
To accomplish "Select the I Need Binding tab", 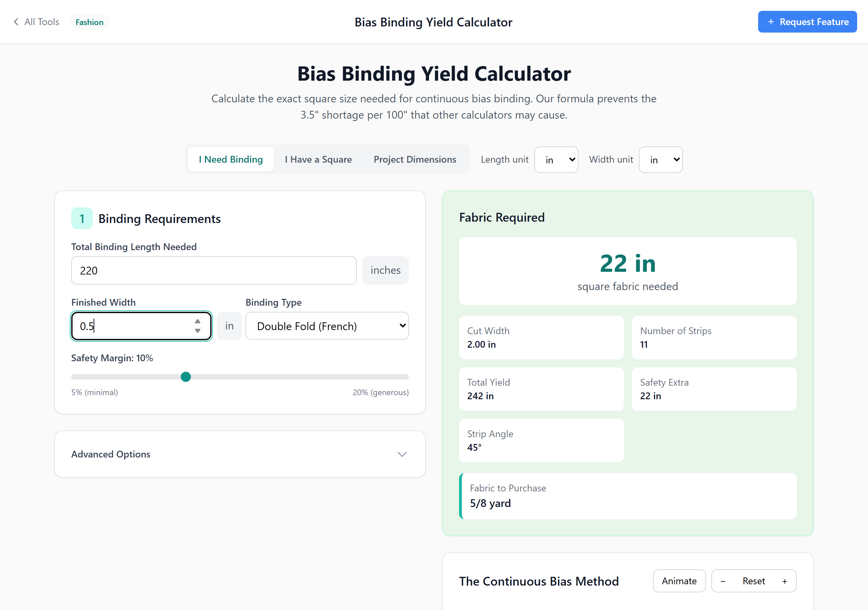I will click(x=231, y=159).
